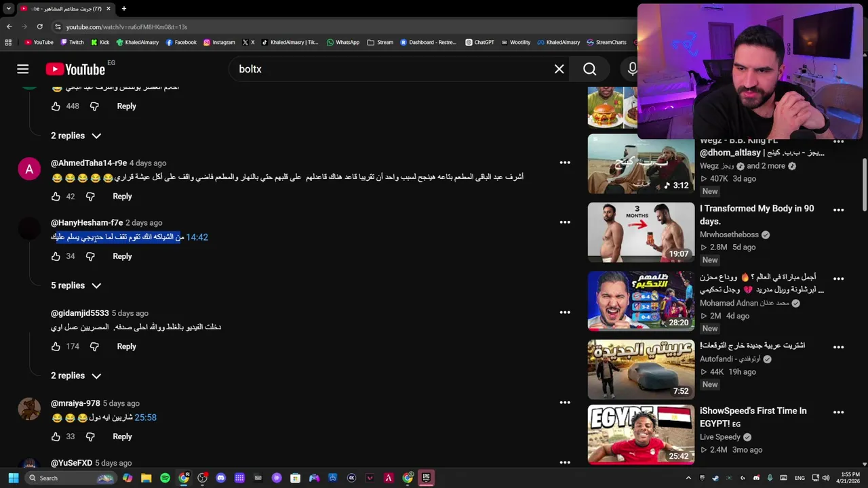Dislike the comment with 448 likes
868x488 pixels.
(94, 106)
